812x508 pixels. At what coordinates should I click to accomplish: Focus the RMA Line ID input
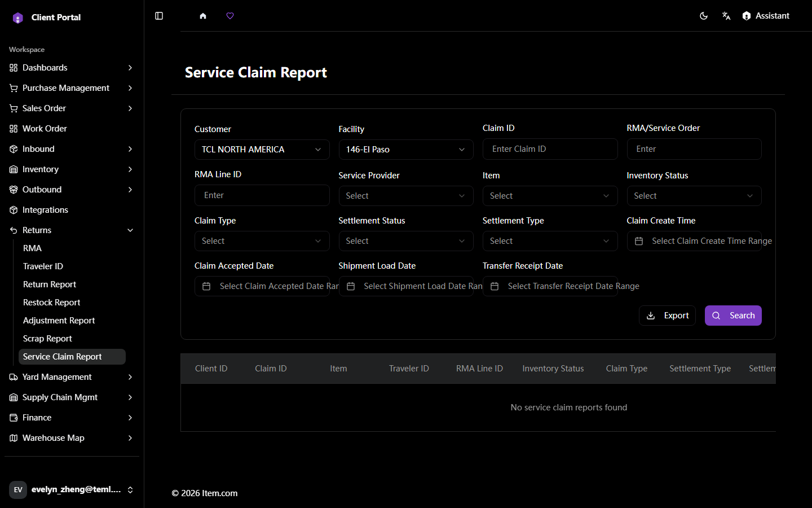pos(262,195)
